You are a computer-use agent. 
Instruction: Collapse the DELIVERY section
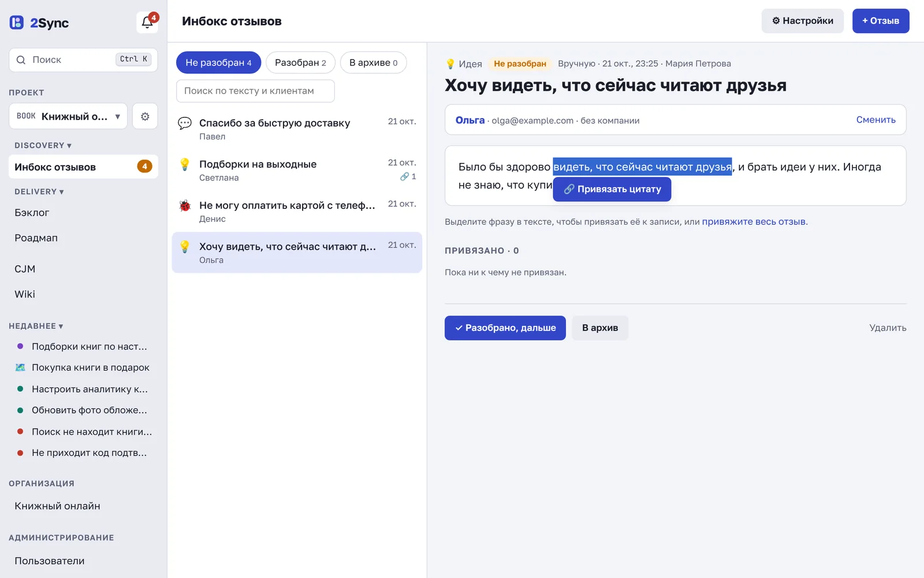pyautogui.click(x=39, y=191)
